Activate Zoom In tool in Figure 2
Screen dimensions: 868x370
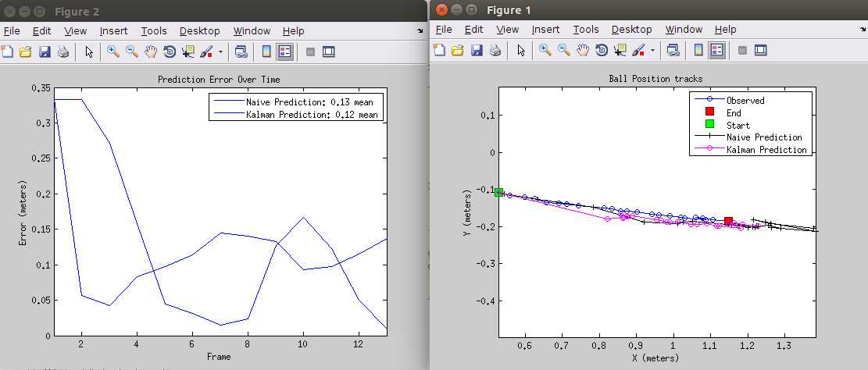coord(113,52)
